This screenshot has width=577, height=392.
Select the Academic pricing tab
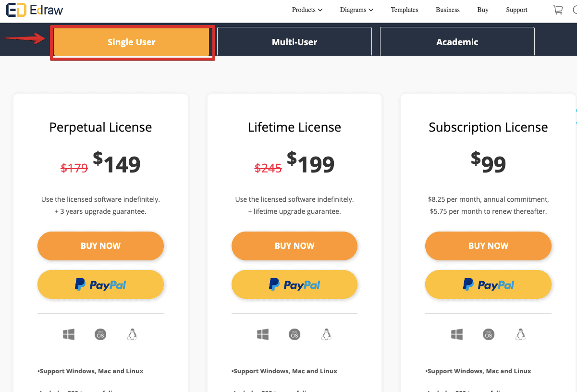(x=457, y=42)
